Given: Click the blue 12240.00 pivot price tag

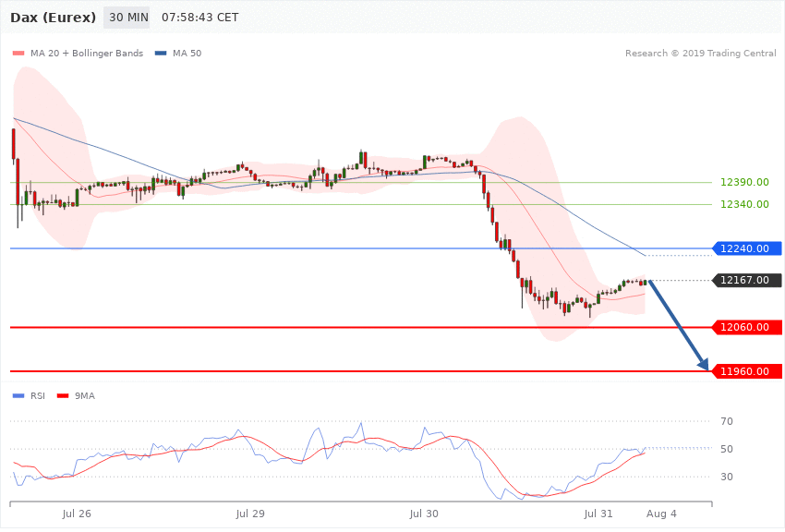Looking at the screenshot, I should [x=746, y=248].
